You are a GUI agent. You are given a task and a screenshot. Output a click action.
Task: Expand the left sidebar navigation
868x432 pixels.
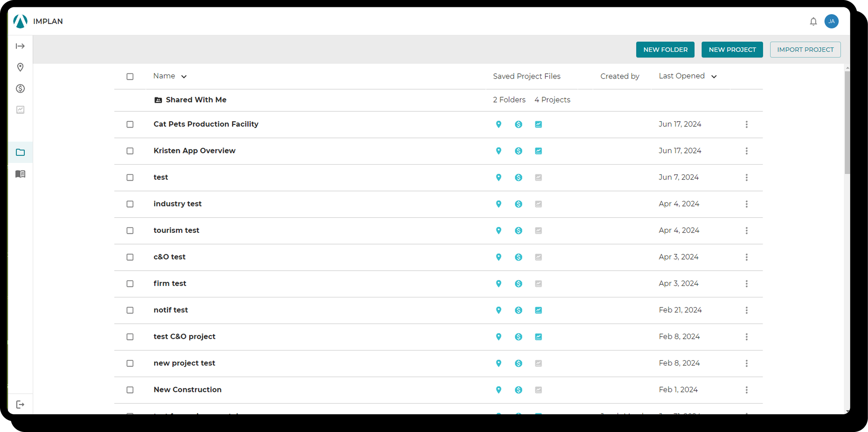20,46
